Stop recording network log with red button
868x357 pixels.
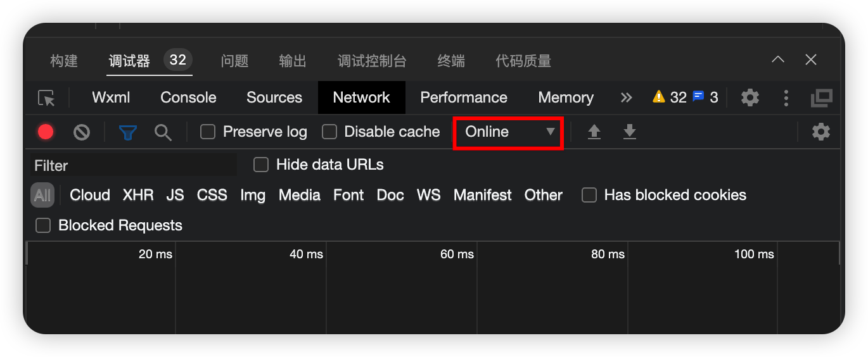(x=46, y=132)
